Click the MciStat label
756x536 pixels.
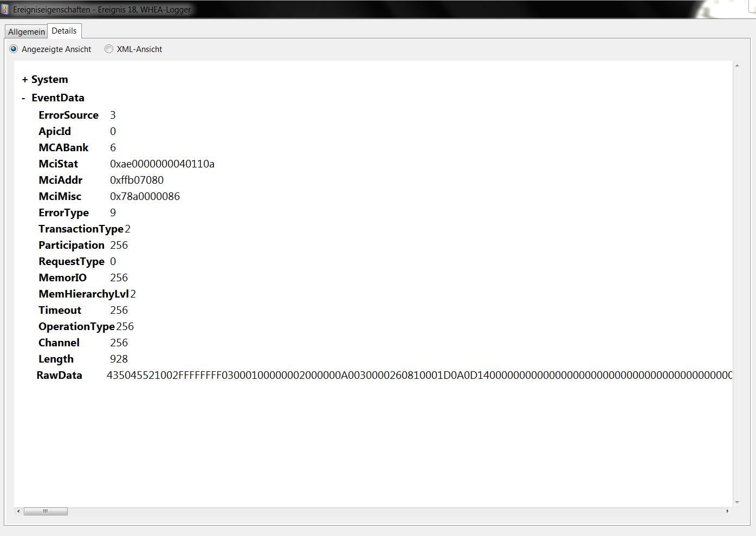[59, 164]
